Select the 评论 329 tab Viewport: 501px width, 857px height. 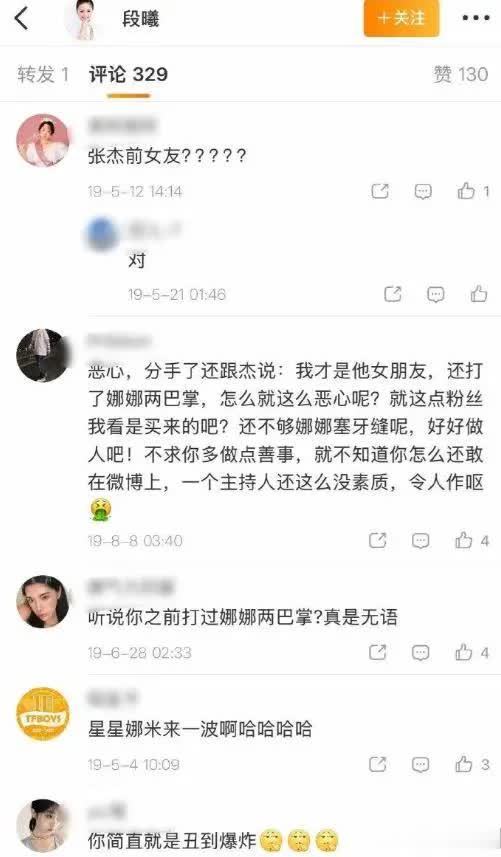pyautogui.click(x=128, y=74)
